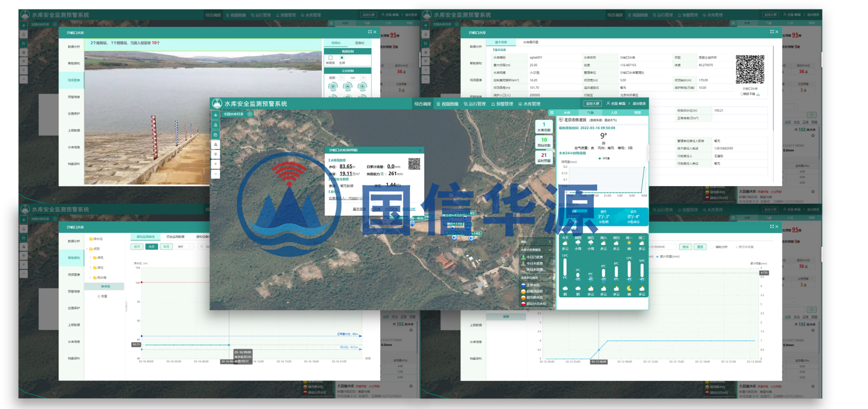Image resolution: width=868 pixels, height=409 pixels.
Task: Switch to 气象 tab in front right panel
Action: 590,112
